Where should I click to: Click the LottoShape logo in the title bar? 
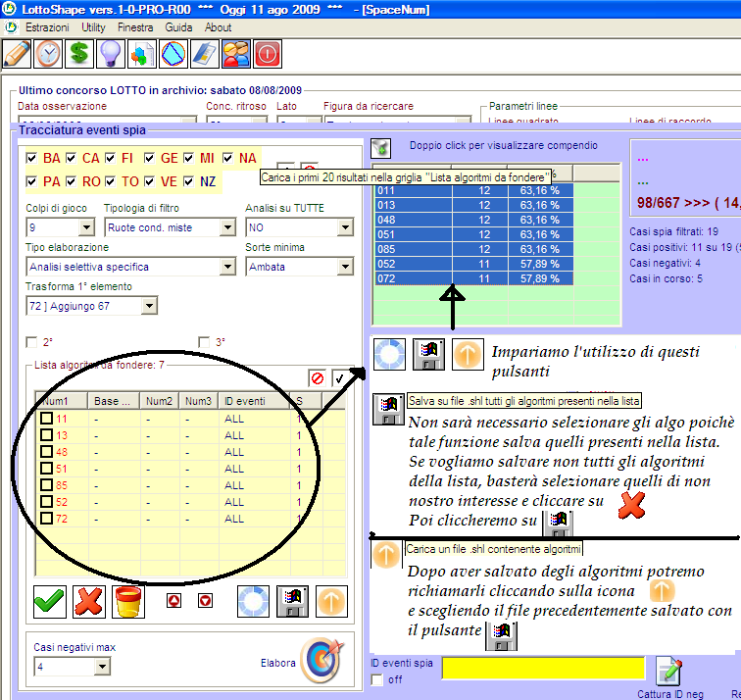[9, 9]
